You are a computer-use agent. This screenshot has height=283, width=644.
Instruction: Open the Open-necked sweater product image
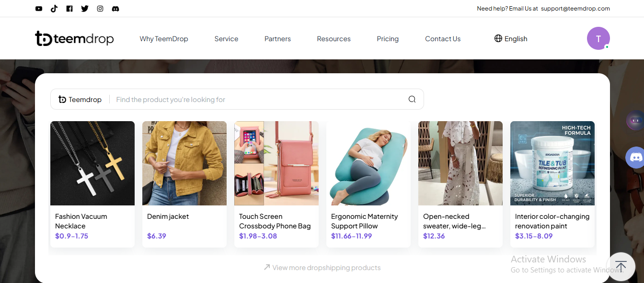click(x=460, y=163)
